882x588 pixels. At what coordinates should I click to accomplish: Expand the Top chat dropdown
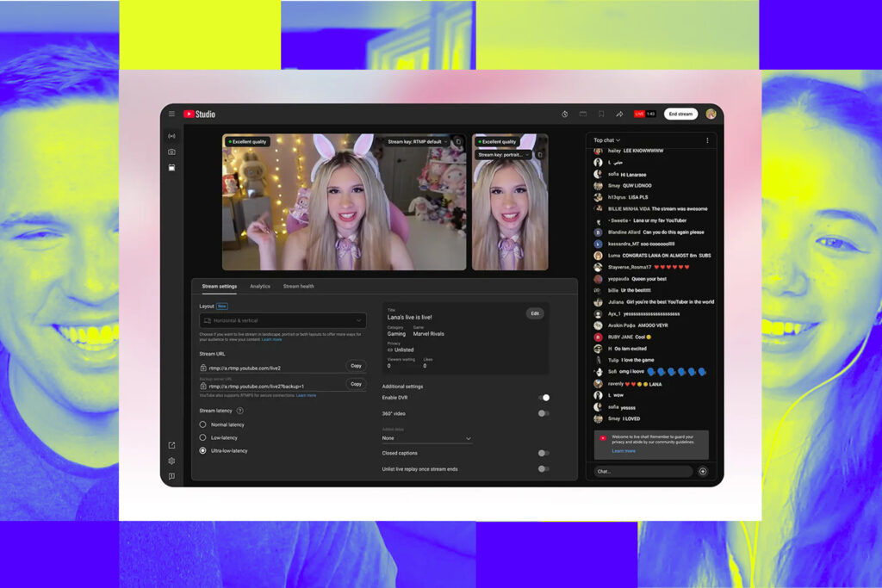click(607, 140)
